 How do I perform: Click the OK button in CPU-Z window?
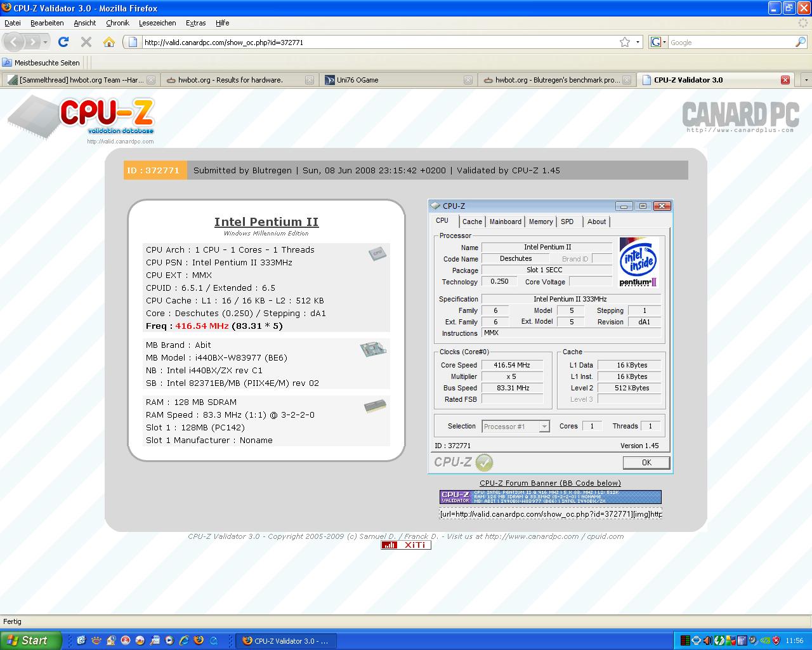click(646, 463)
